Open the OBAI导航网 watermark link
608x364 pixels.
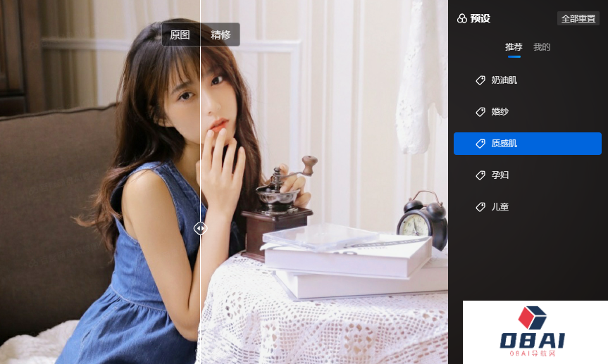(533, 353)
